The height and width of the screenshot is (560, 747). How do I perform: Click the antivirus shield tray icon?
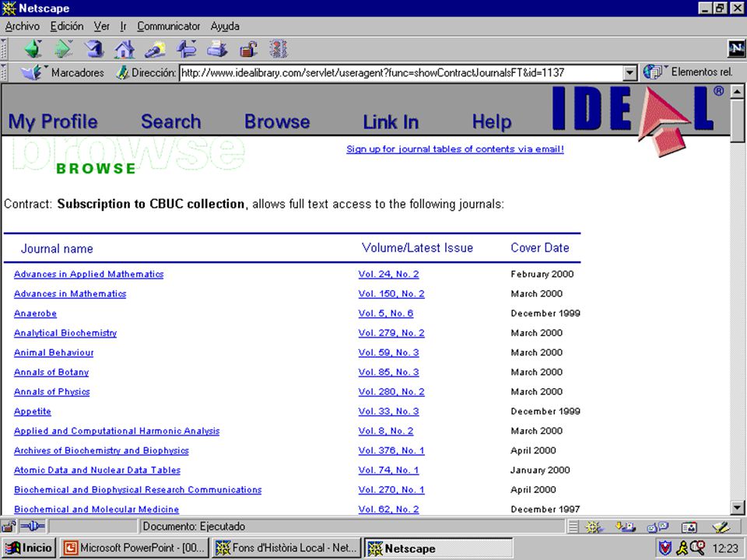click(665, 548)
